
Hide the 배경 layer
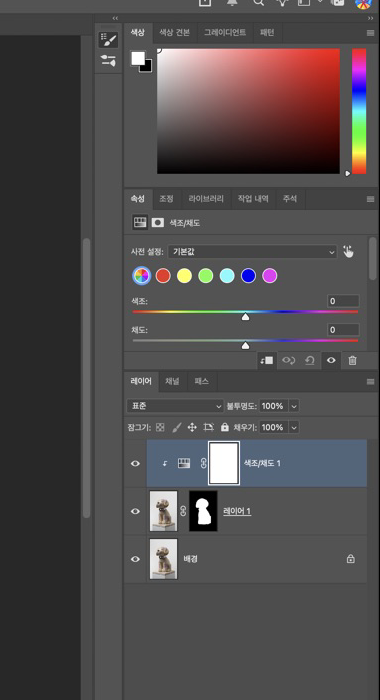tap(135, 559)
